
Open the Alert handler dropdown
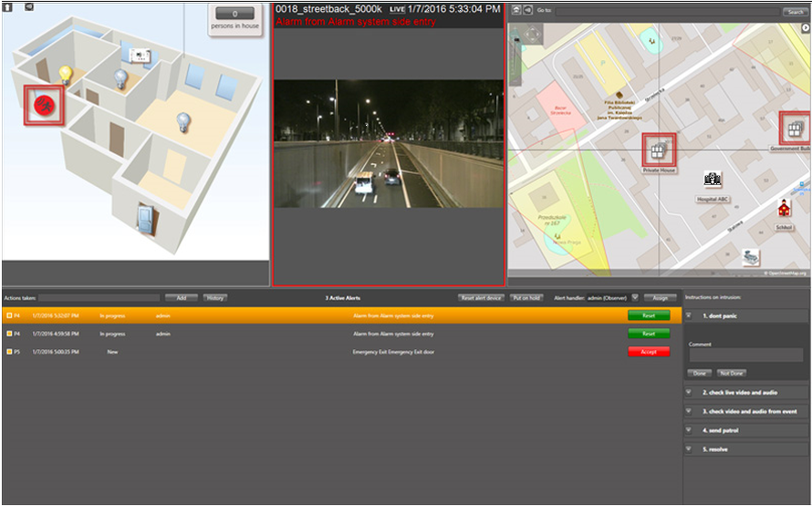coord(635,297)
